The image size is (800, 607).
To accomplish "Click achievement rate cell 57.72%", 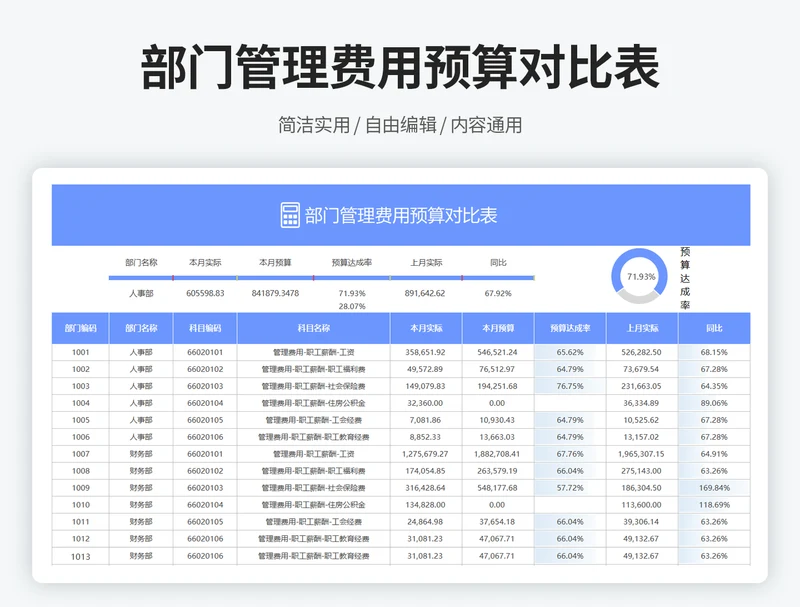I will 570,488.
